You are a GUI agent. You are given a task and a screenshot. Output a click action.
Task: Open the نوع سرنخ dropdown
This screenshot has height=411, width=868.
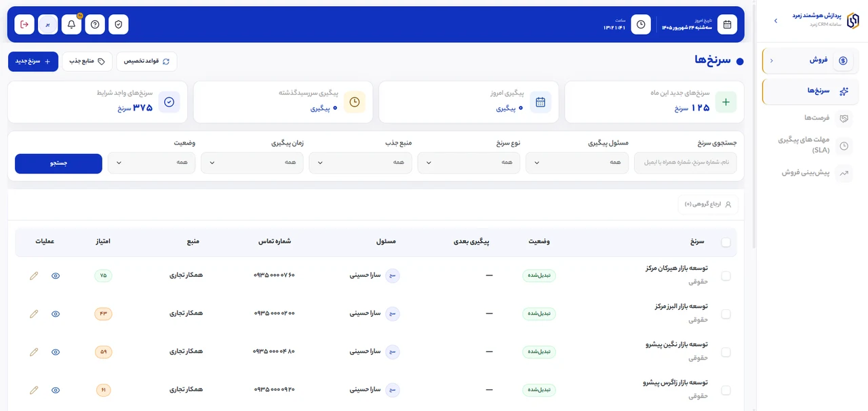[x=469, y=163]
